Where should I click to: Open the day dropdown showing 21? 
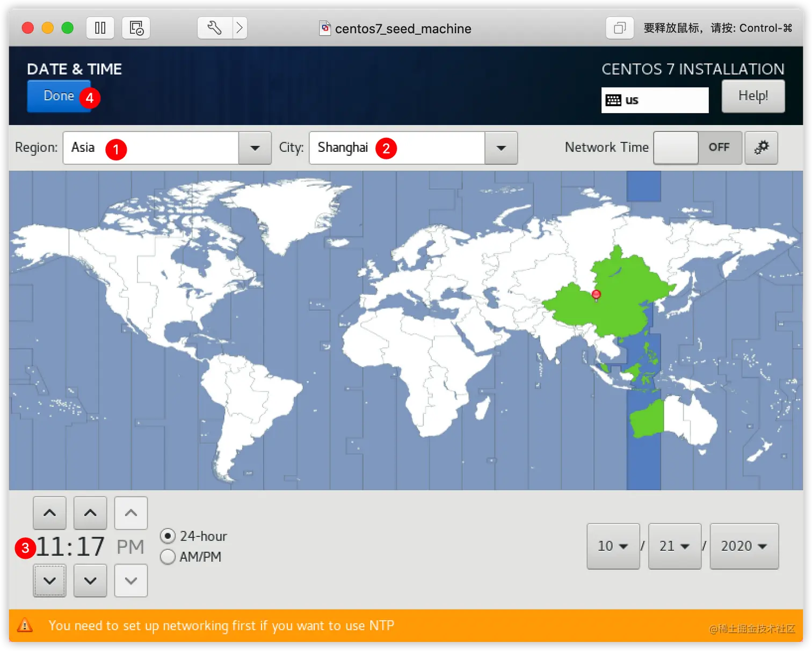(x=675, y=546)
